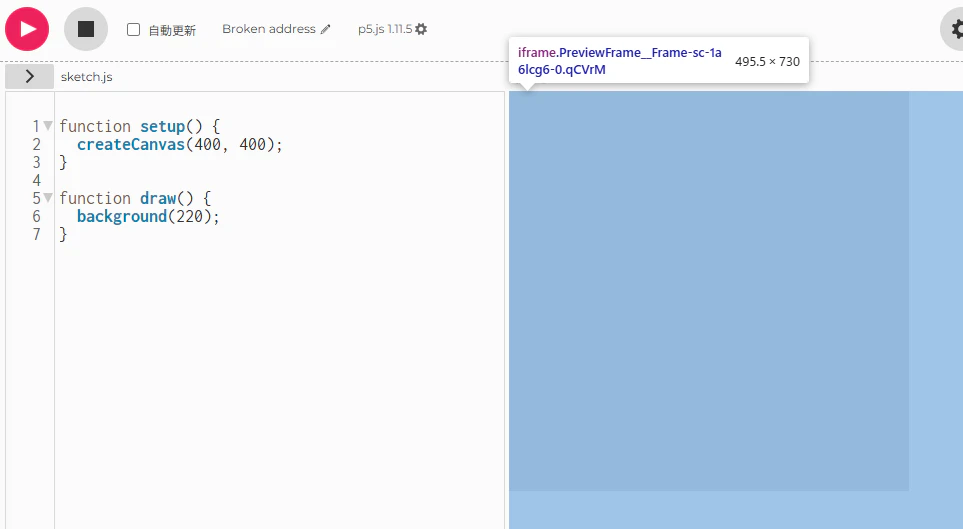Image resolution: width=963 pixels, height=529 pixels.
Task: Click the word draw in line 5
Action: pos(158,198)
